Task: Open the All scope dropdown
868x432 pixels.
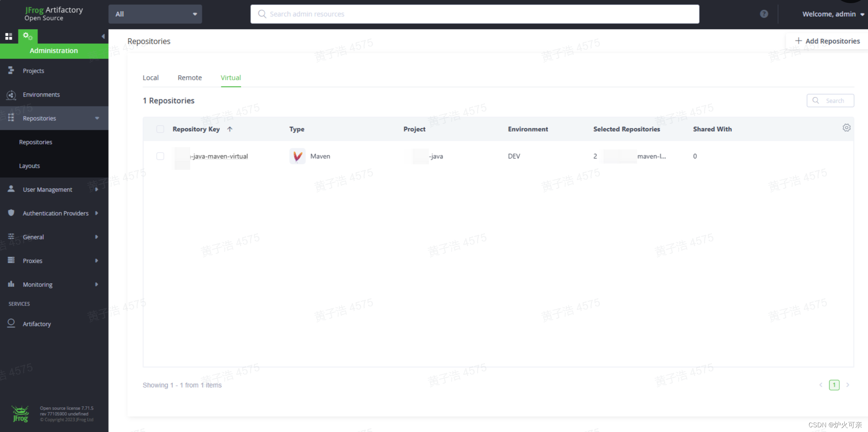Action: (x=155, y=14)
